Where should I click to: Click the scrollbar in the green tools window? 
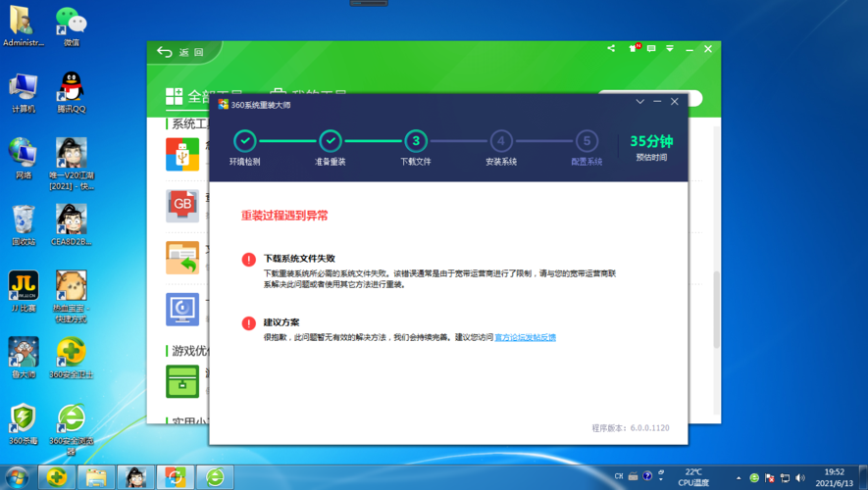(716, 310)
